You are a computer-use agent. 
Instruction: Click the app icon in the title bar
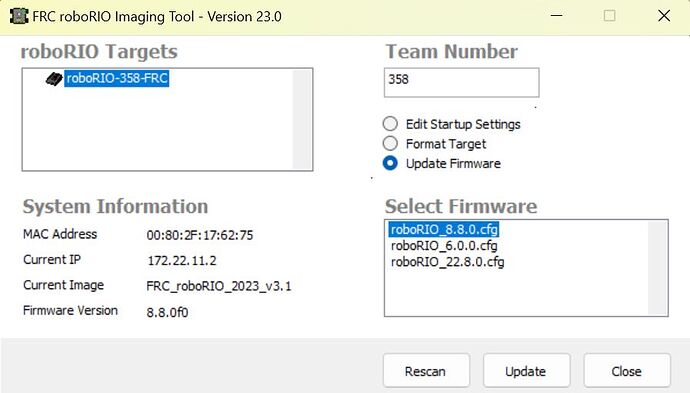19,16
